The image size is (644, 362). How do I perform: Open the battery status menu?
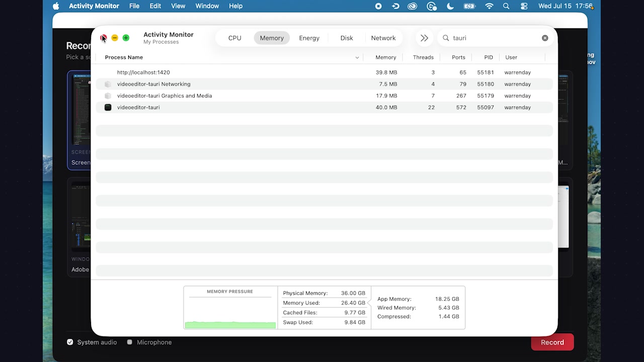point(469,6)
